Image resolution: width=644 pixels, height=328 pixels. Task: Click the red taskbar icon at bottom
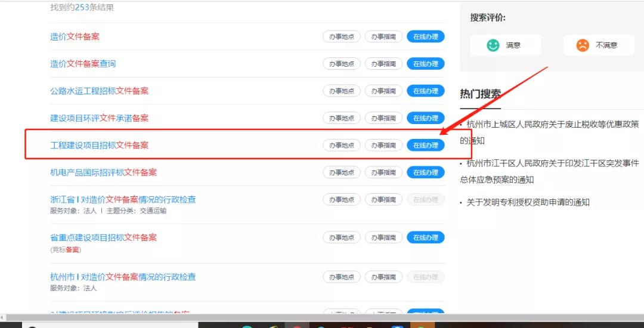point(298,325)
